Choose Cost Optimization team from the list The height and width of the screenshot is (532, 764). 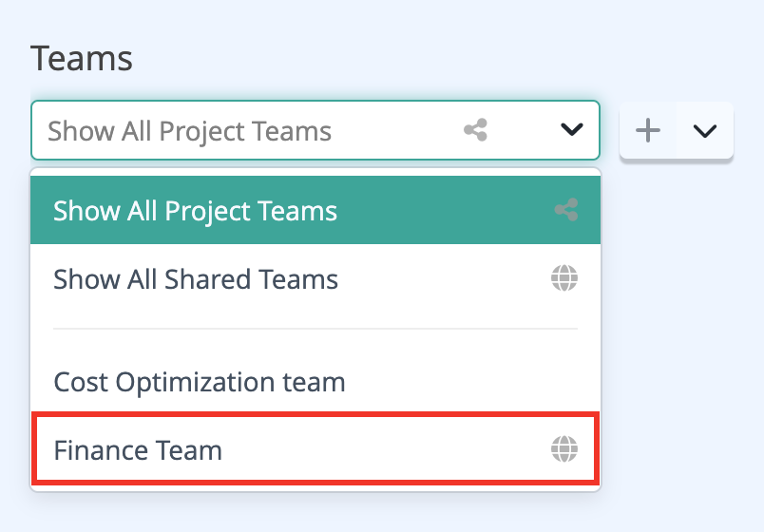(x=315, y=382)
